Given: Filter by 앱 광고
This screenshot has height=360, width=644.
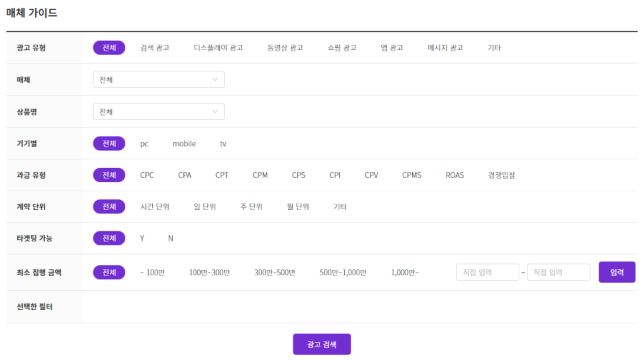Looking at the screenshot, I should (392, 47).
